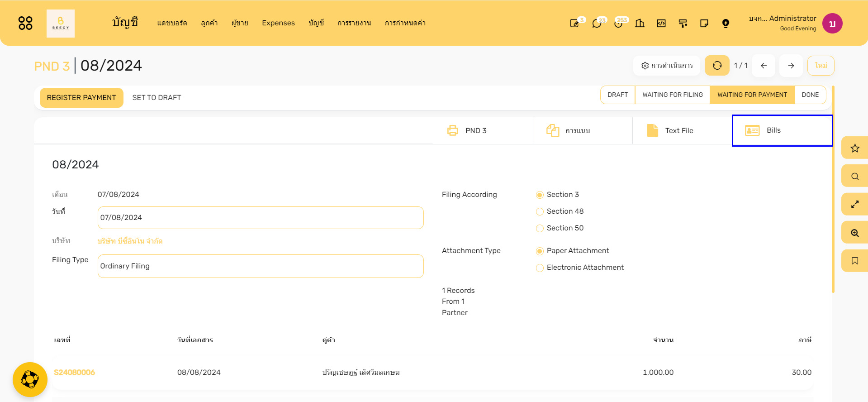Open the Text File button
The height and width of the screenshot is (402, 868).
(682, 130)
